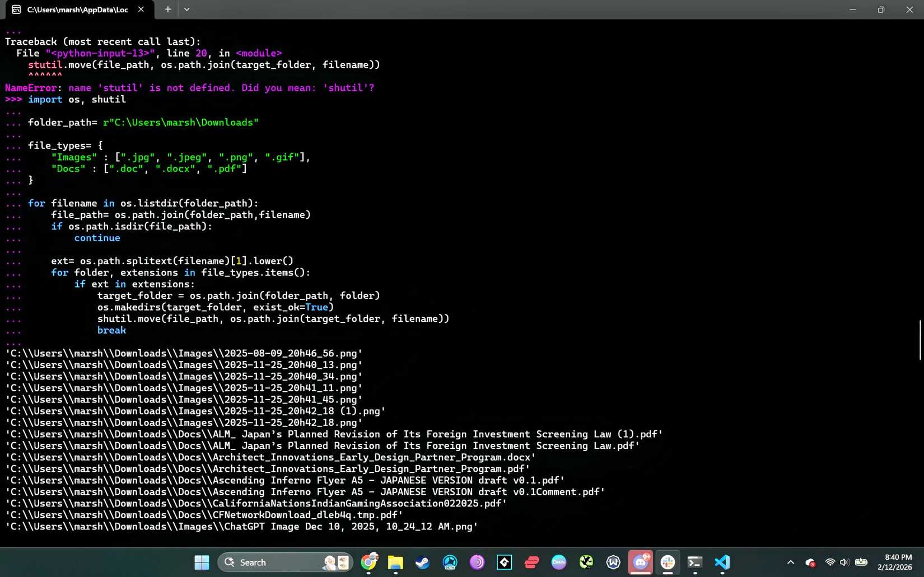Click the CFNetworkDownload_dleb4q.tmp.pdf path
924x577 pixels.
click(204, 515)
